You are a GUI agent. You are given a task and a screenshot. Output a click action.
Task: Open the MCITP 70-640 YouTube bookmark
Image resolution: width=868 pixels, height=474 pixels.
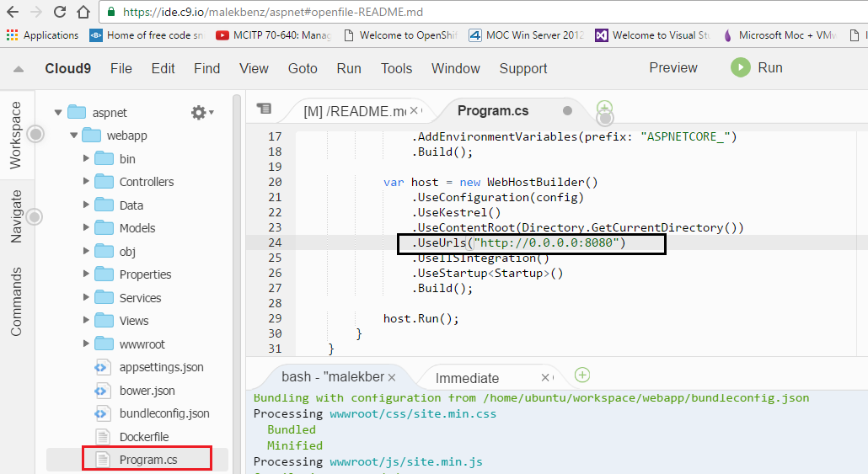274,35
